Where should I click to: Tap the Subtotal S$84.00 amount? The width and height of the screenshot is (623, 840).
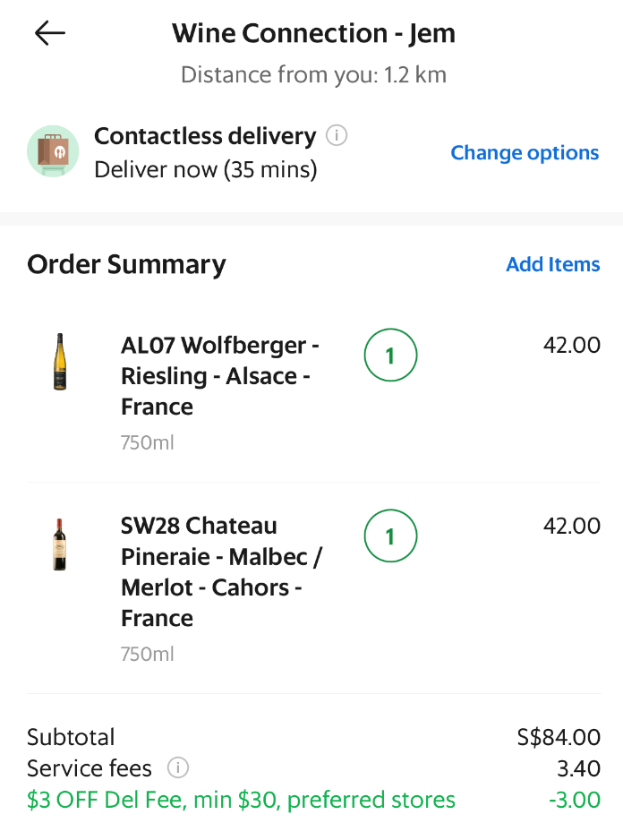coord(559,737)
